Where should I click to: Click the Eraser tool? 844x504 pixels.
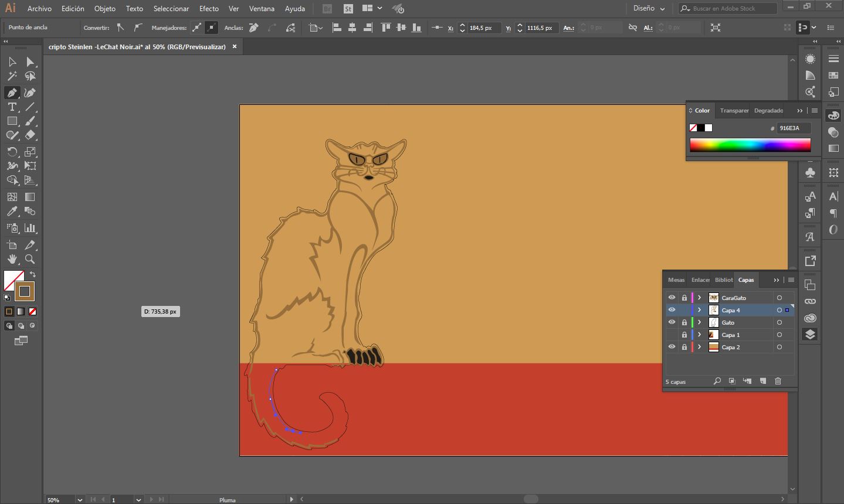point(30,135)
